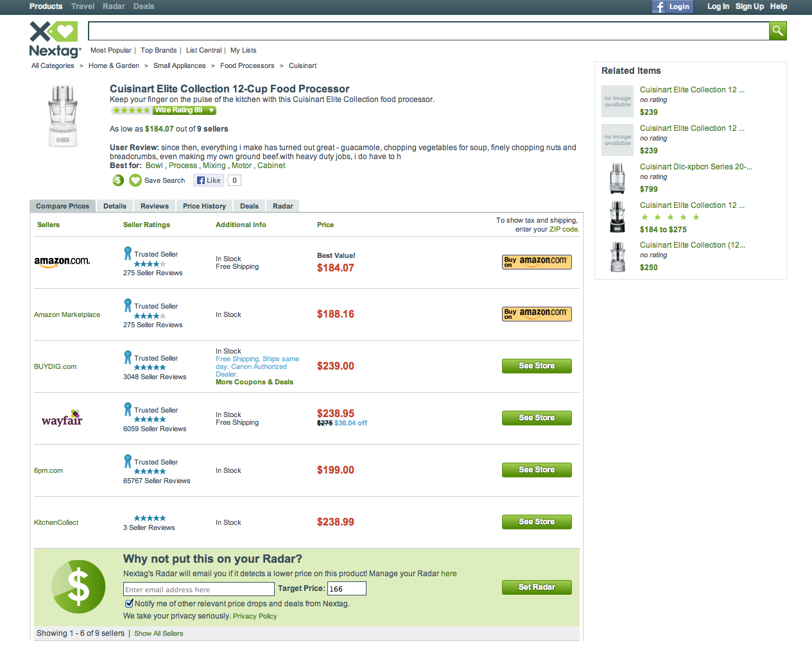Click the wayfair seller logo
The width and height of the screenshot is (812, 650).
click(62, 419)
